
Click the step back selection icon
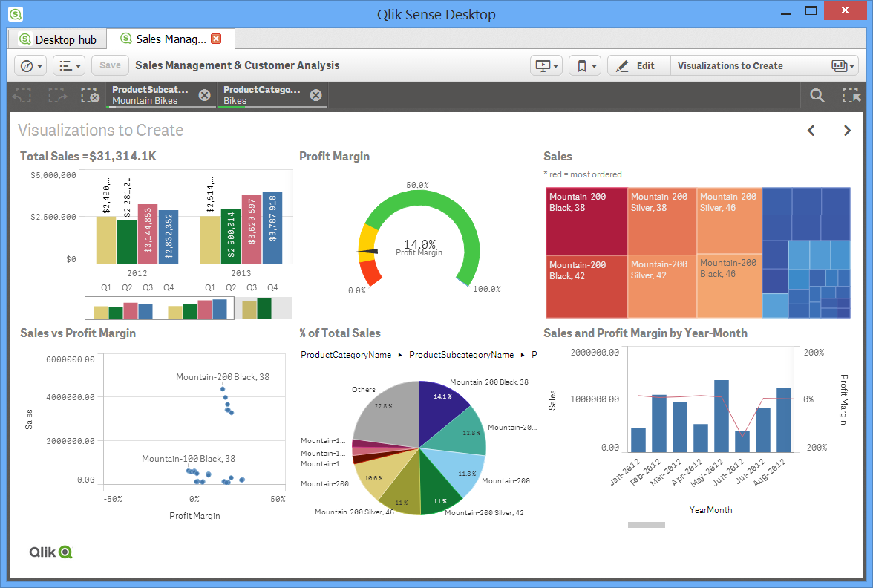[22, 95]
